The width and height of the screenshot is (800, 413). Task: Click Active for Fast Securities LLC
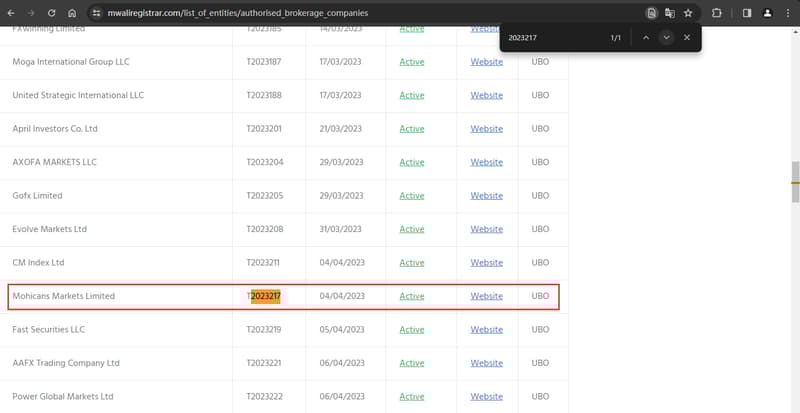click(412, 330)
